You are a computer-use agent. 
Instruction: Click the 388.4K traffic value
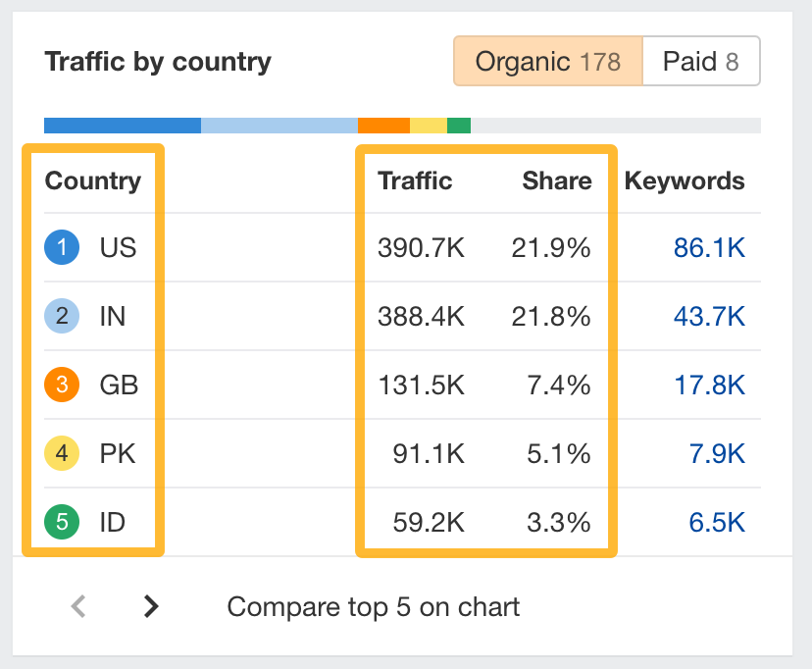[421, 317]
